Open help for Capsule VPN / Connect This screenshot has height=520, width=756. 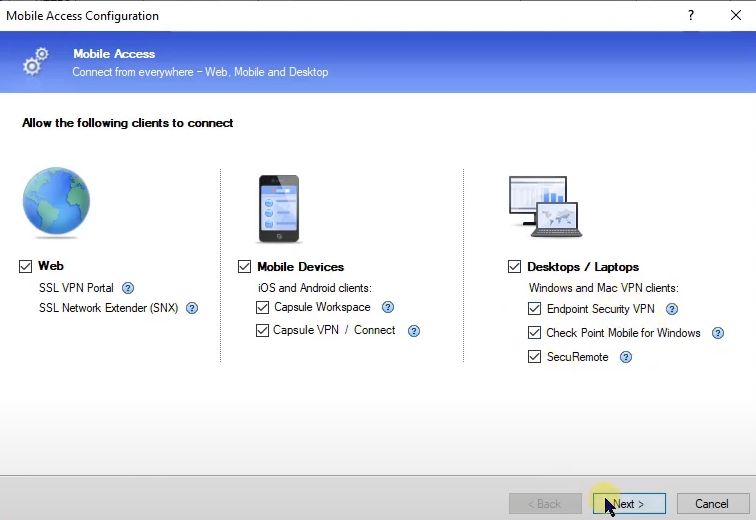coord(414,331)
